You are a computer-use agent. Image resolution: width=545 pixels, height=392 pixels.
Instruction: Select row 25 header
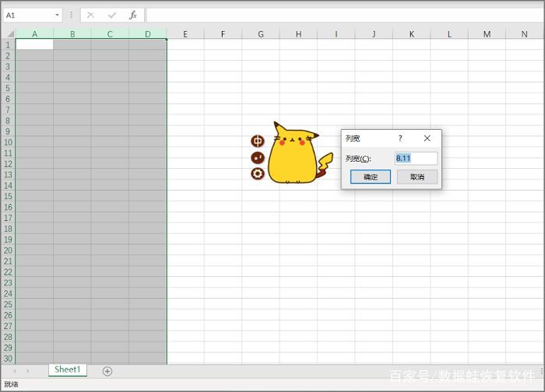pos(8,304)
